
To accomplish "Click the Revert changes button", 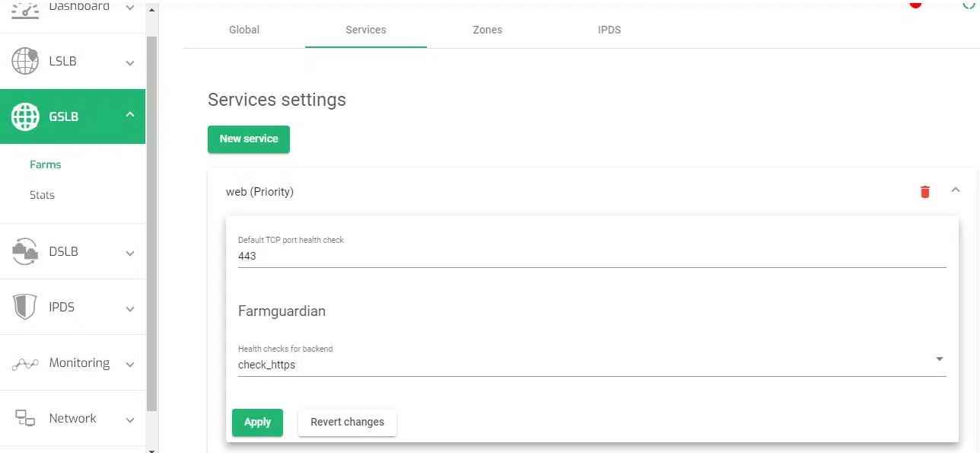I will point(347,422).
